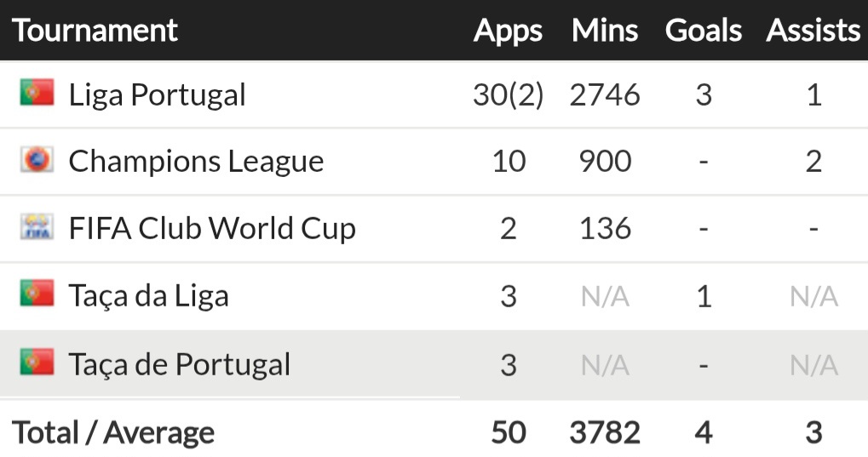The image size is (868, 457).
Task: Select the 900 minutes Champions League cell
Action: click(605, 162)
